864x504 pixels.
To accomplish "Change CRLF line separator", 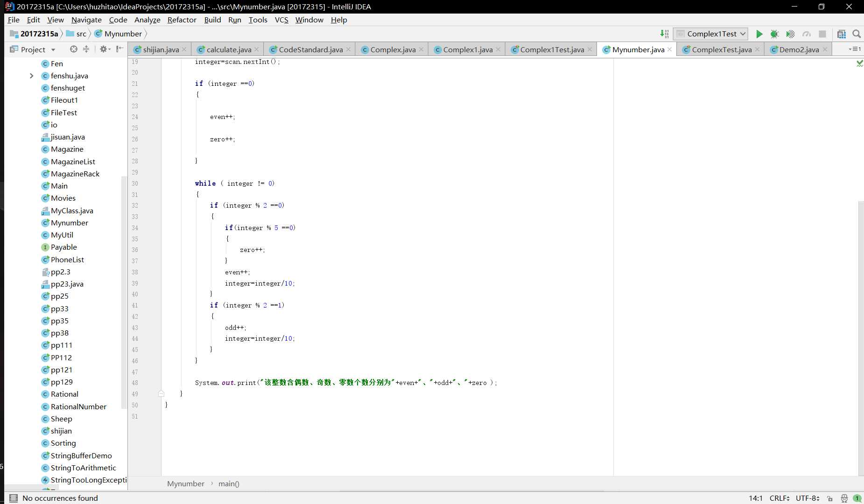I will click(x=780, y=498).
